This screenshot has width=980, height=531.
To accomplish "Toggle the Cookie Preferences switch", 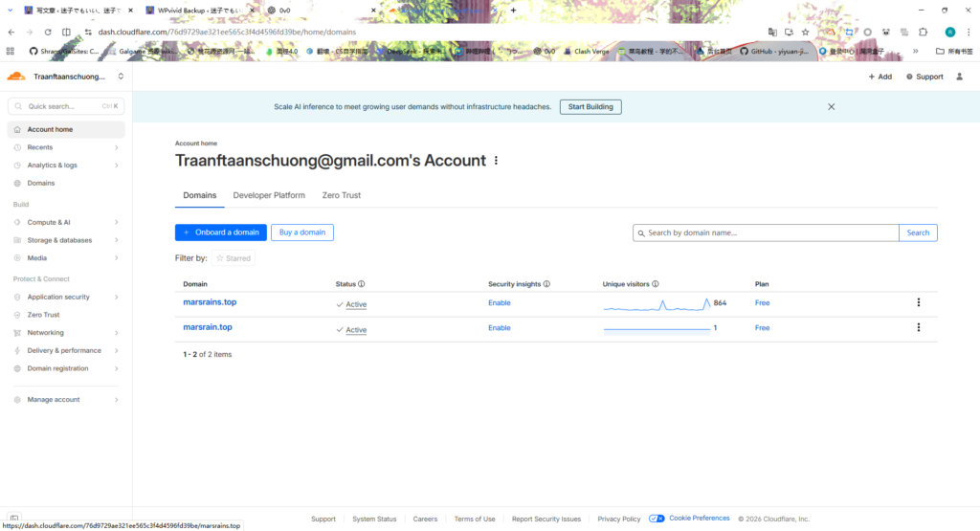I will click(x=657, y=519).
